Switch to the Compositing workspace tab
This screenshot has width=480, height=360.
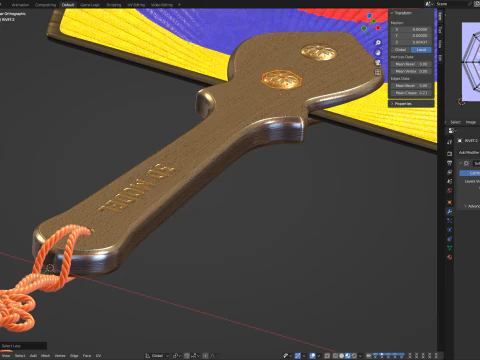[x=45, y=5]
